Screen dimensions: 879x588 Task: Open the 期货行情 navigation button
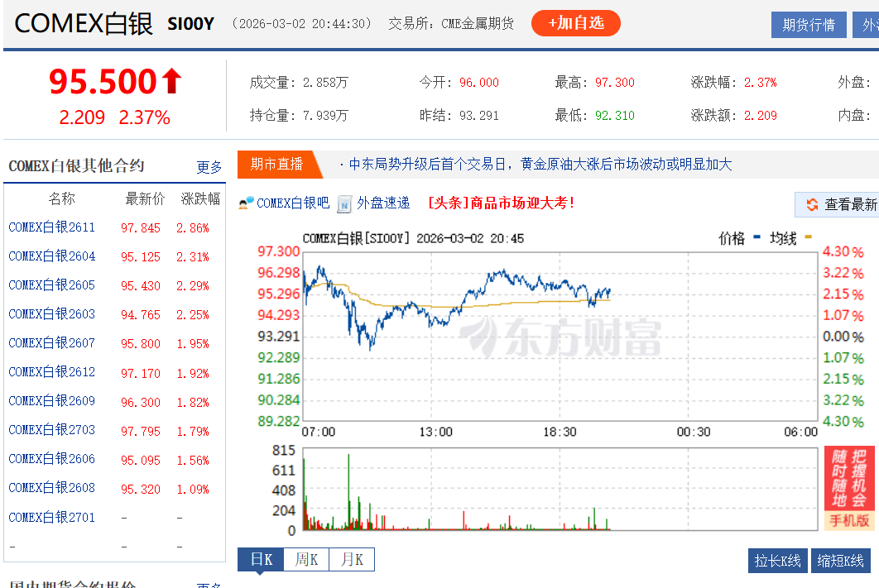(x=809, y=25)
